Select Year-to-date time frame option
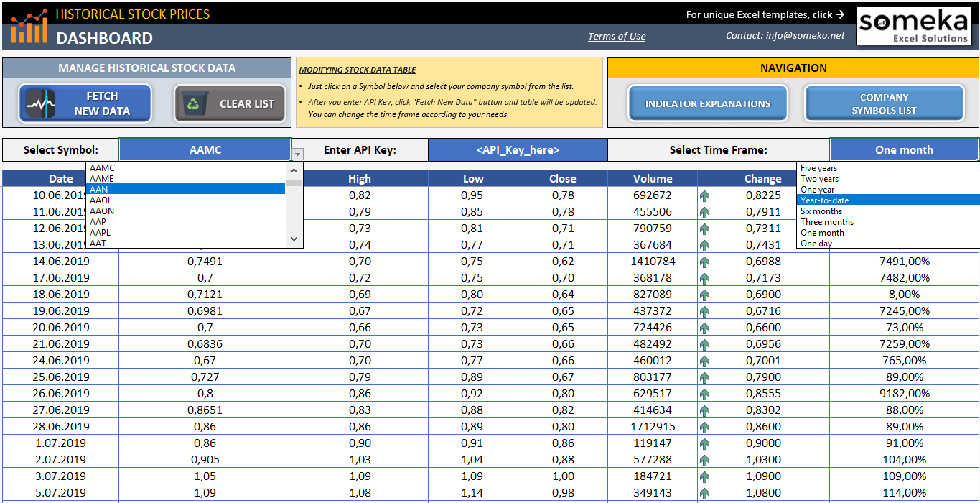Viewport: 980px width, 503px height. [x=889, y=200]
